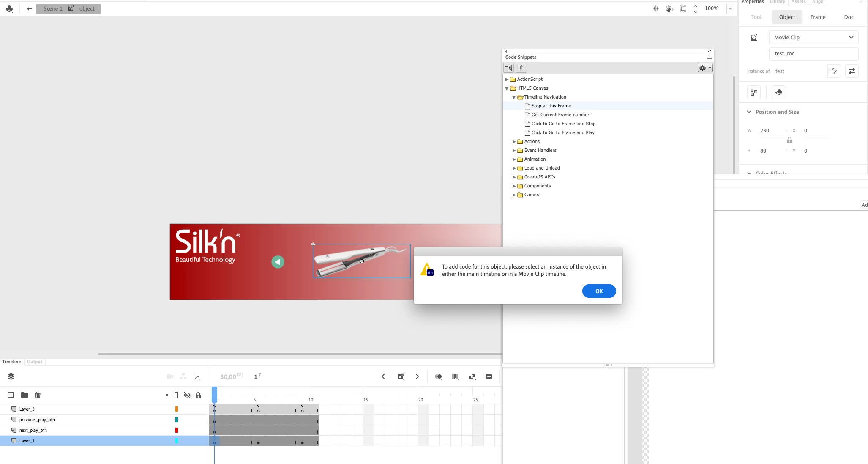Open Code Snippets panel menu
Viewport: 868px width, 464px height.
pos(709,57)
